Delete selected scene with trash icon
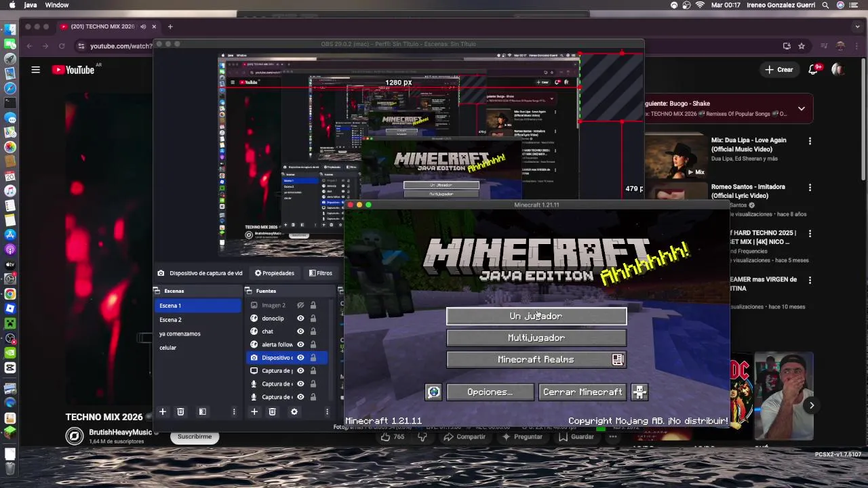 click(x=180, y=412)
